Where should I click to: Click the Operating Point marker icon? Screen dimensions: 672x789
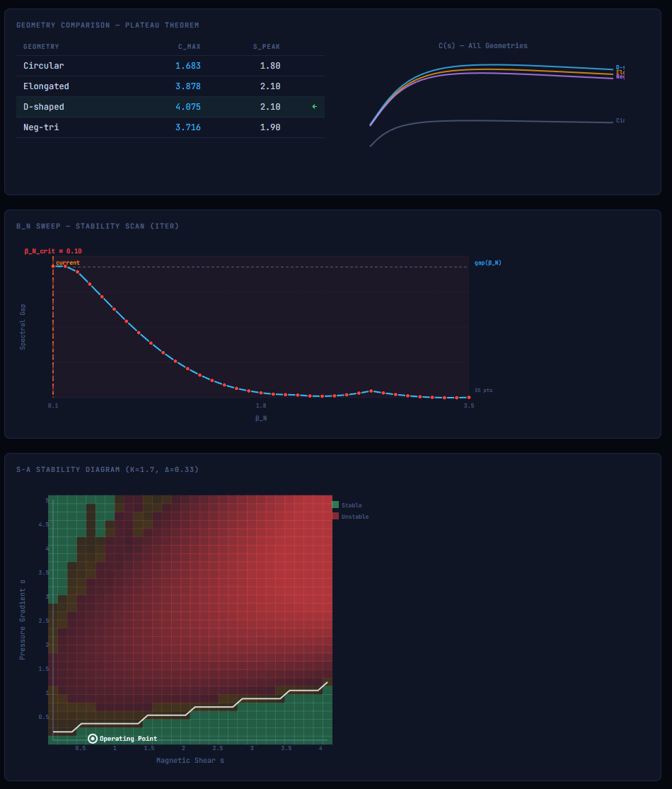pos(93,738)
